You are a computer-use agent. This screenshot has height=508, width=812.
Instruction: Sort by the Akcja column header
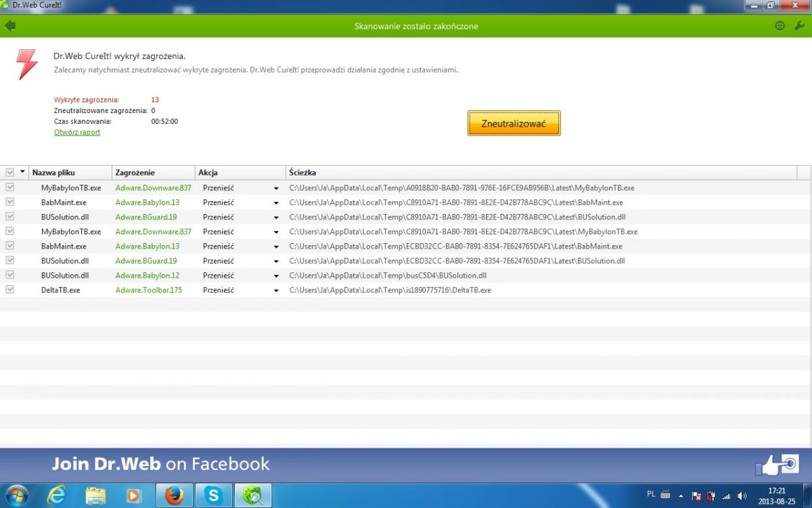240,173
